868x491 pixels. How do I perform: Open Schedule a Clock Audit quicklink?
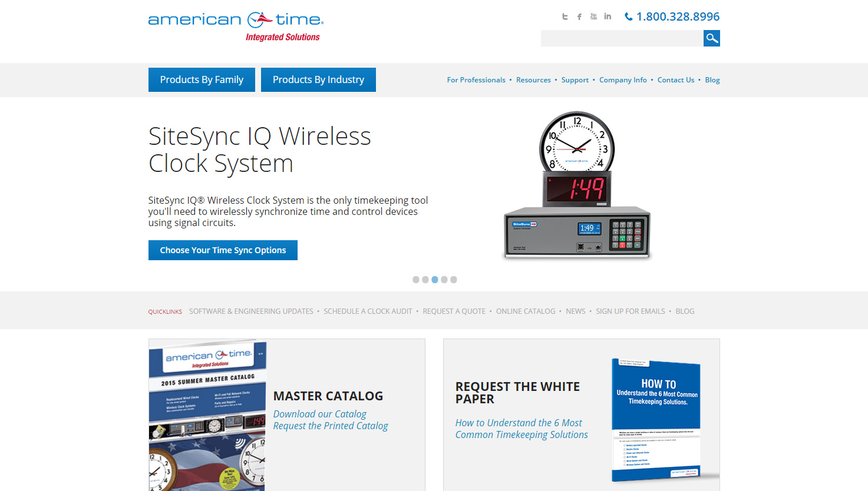coord(368,311)
